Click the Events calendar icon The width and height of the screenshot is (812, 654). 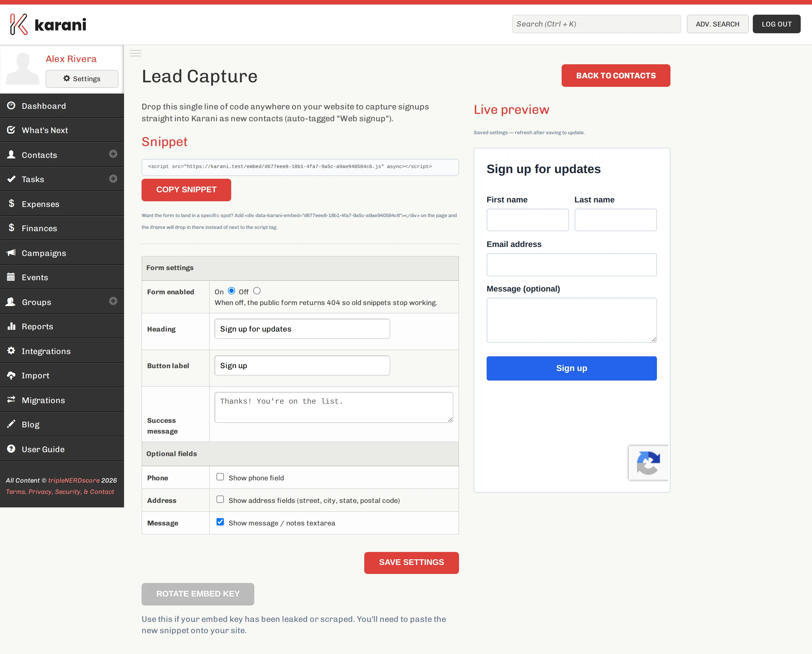point(11,277)
